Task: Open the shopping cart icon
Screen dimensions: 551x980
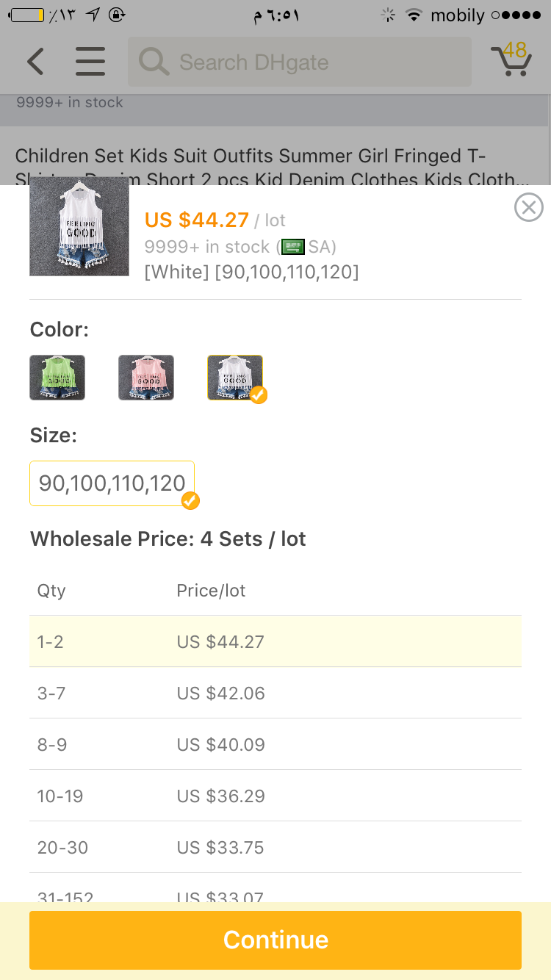Action: (511, 60)
